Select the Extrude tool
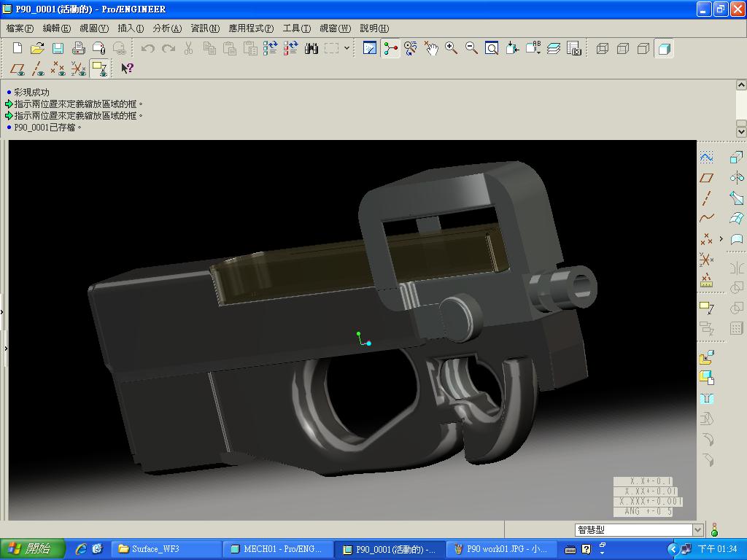This screenshot has height=560, width=747. click(737, 157)
